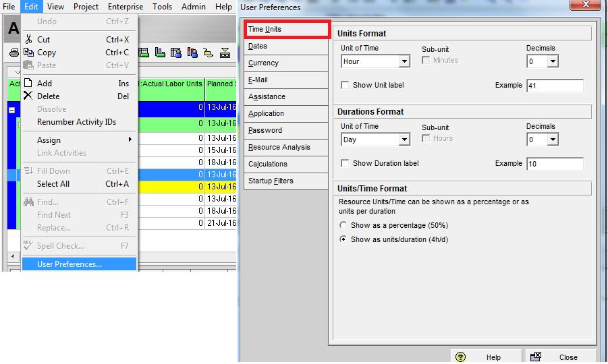Screen dimensions: 608x364
Task: Switch to the Calculations tab
Action: click(286, 164)
